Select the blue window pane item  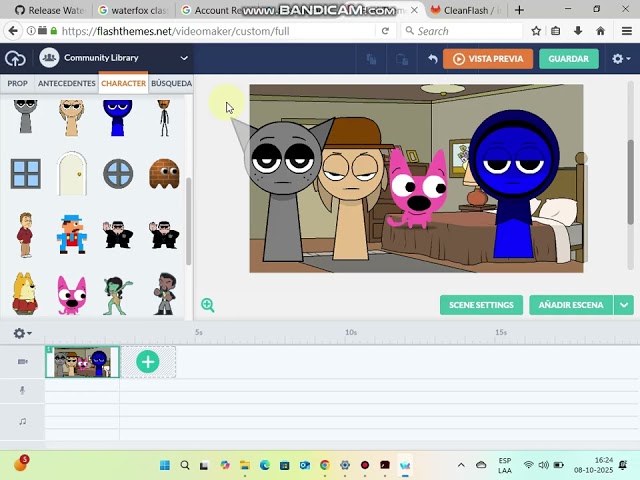(x=25, y=174)
